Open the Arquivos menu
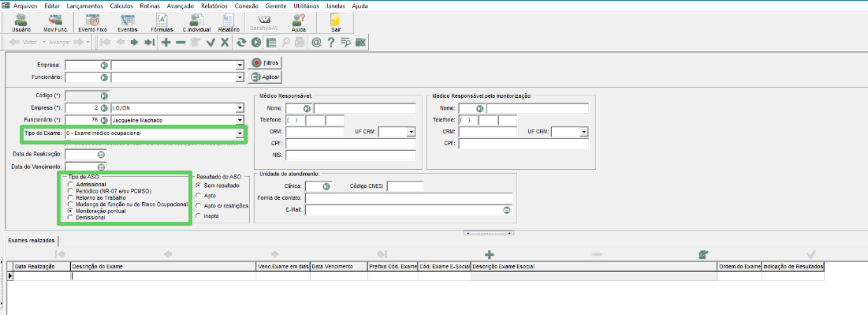Image resolution: width=868 pixels, height=315 pixels. [x=25, y=6]
